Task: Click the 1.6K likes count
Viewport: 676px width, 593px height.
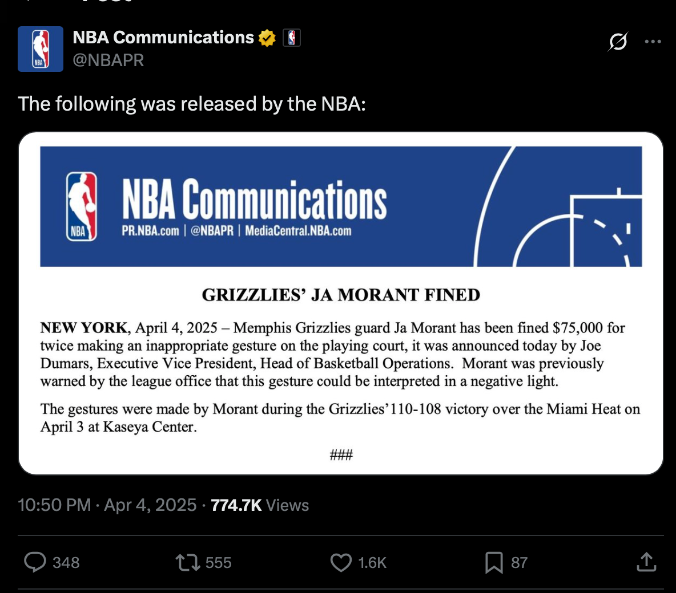Action: pyautogui.click(x=372, y=563)
